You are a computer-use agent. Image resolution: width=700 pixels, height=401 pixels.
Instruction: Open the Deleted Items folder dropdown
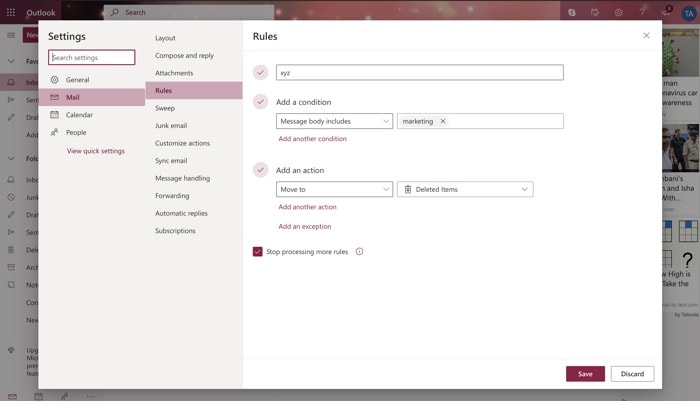point(464,189)
